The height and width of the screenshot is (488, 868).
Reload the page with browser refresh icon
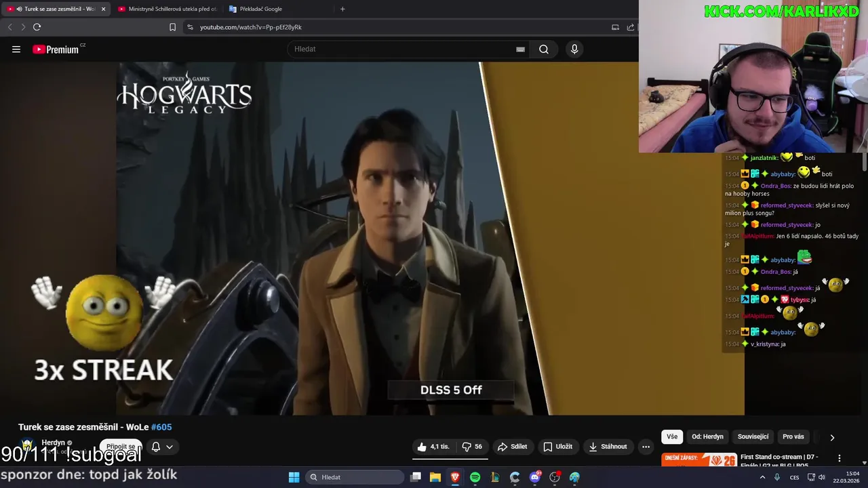pyautogui.click(x=37, y=27)
